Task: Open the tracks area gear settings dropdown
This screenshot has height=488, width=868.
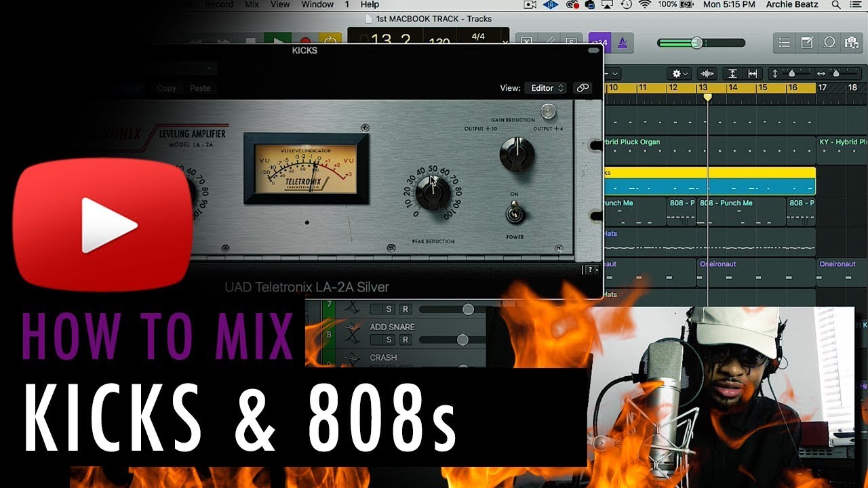Action: (679, 73)
